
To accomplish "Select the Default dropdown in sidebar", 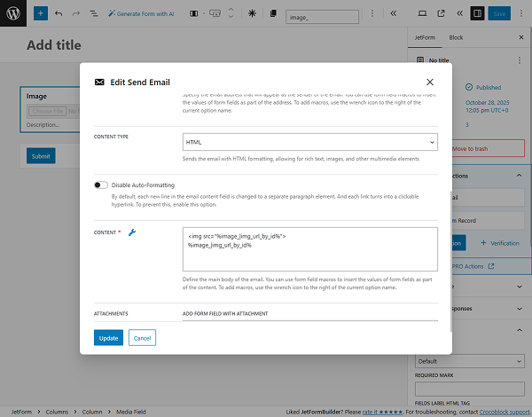I will click(470, 361).
